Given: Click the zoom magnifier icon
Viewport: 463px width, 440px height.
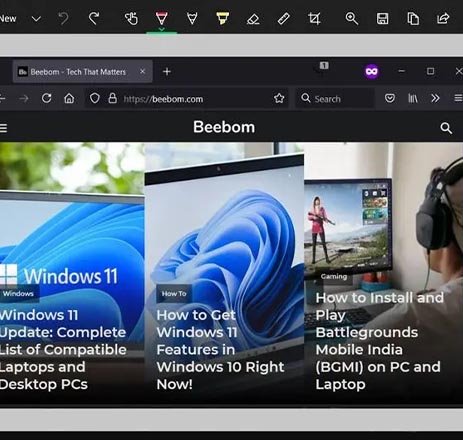Looking at the screenshot, I should [x=351, y=19].
